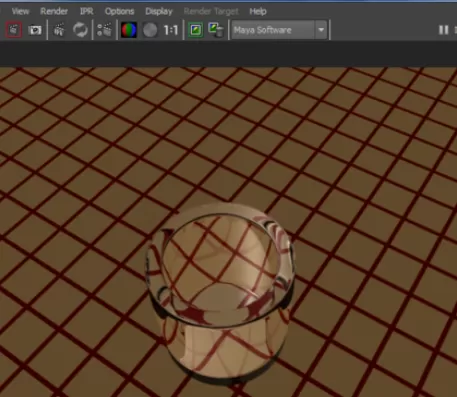Click the Refresh IPR image icon
This screenshot has width=457, height=397.
(80, 30)
